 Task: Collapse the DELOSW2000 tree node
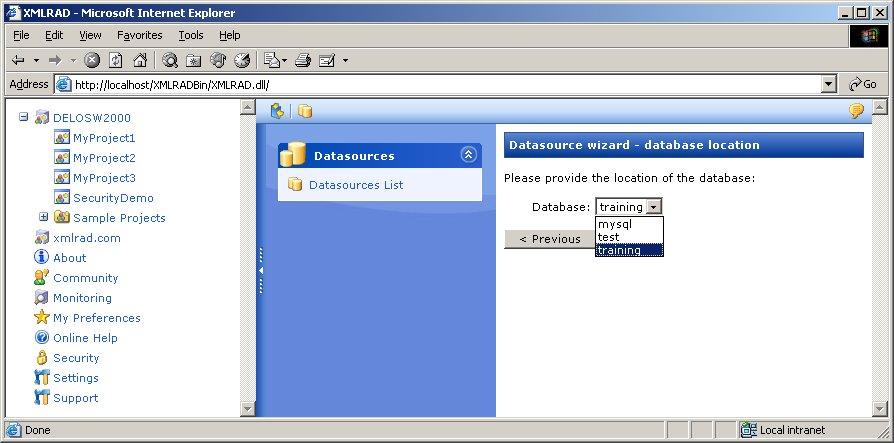(24, 117)
